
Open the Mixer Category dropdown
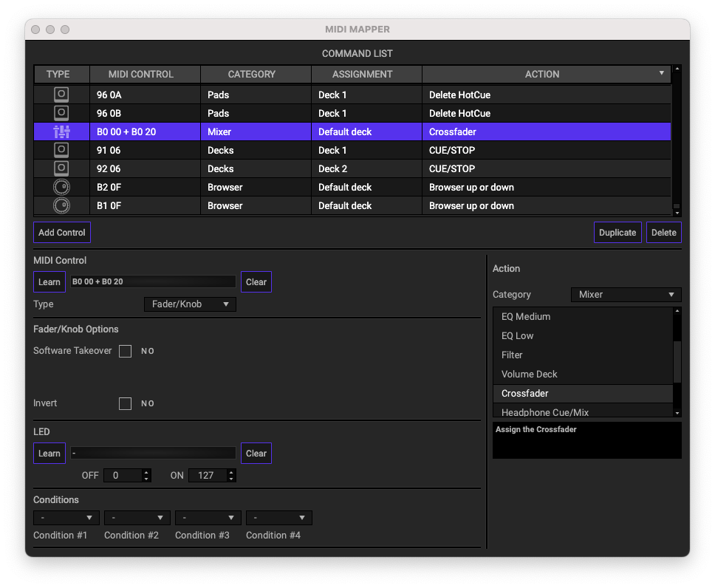coord(626,295)
